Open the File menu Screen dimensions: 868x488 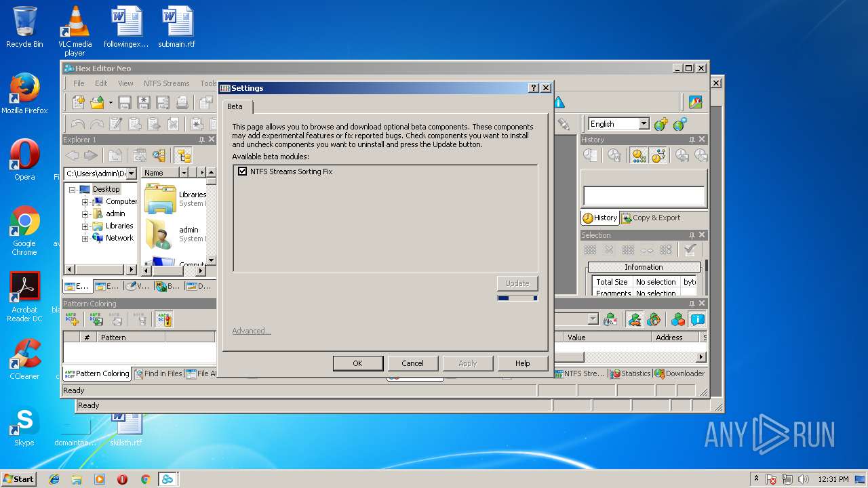click(79, 83)
